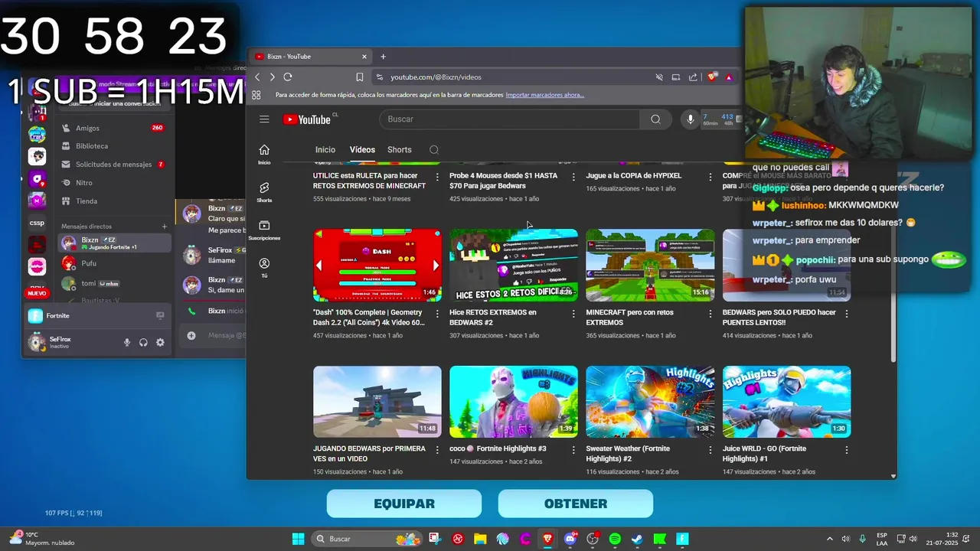
Task: Click the EQUIPAR button
Action: pyautogui.click(x=404, y=504)
